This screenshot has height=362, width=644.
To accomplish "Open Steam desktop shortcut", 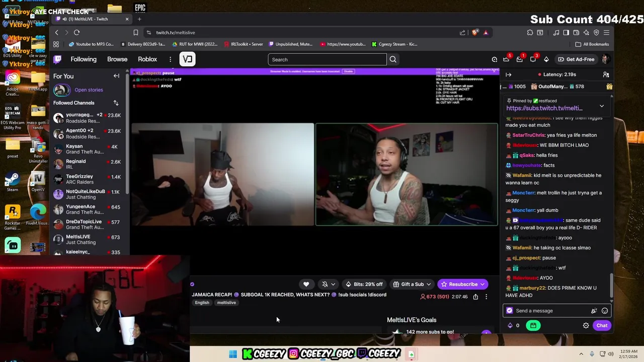I will tap(12, 183).
